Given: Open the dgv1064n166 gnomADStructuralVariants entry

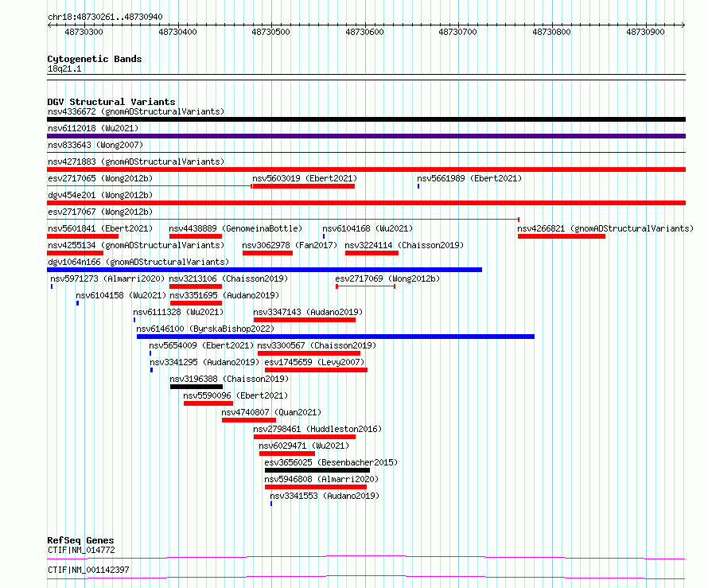Looking at the screenshot, I should click(138, 262).
